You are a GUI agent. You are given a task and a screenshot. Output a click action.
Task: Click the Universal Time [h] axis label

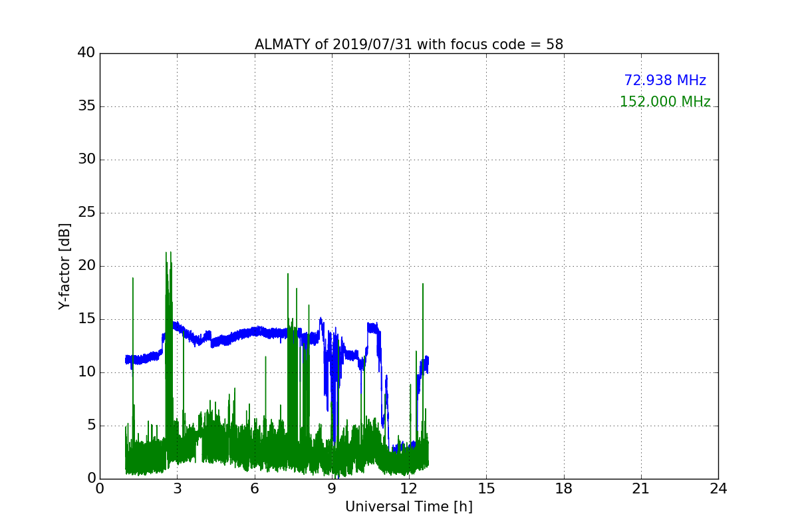pyautogui.click(x=409, y=507)
